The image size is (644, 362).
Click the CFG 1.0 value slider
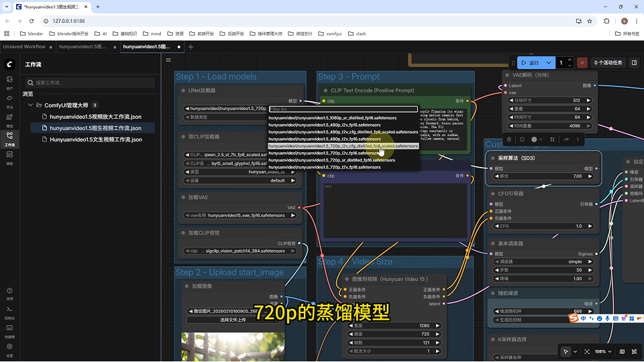[544, 226]
